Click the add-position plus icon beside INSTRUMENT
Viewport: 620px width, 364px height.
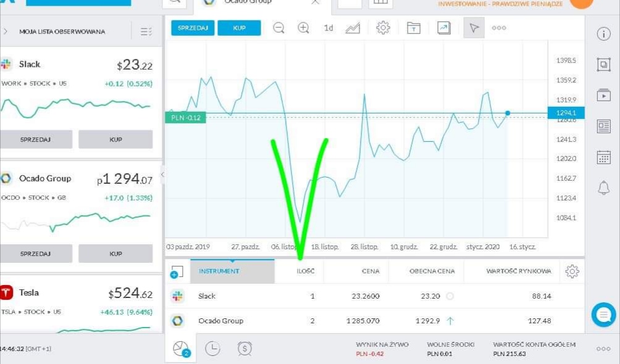click(x=177, y=272)
